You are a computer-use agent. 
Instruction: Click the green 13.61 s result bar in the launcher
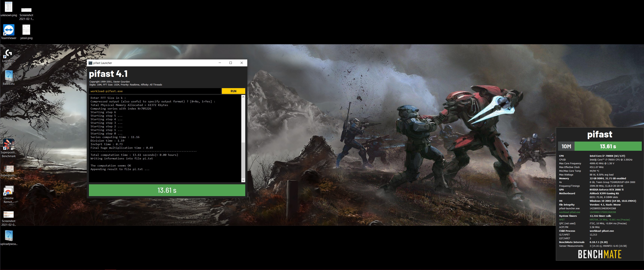pos(167,190)
